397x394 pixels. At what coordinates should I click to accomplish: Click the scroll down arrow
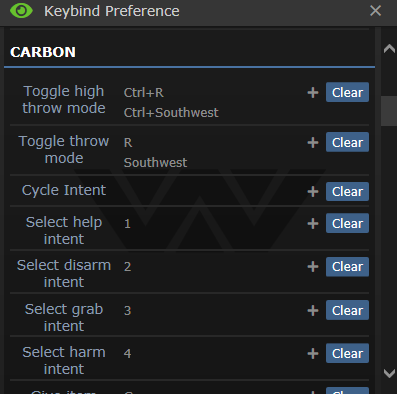click(389, 373)
